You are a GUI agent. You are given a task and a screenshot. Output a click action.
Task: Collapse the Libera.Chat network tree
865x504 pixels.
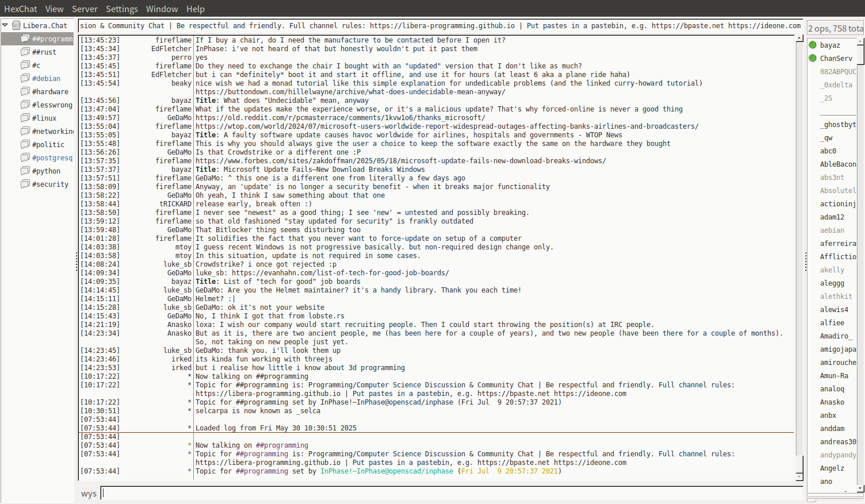point(5,25)
